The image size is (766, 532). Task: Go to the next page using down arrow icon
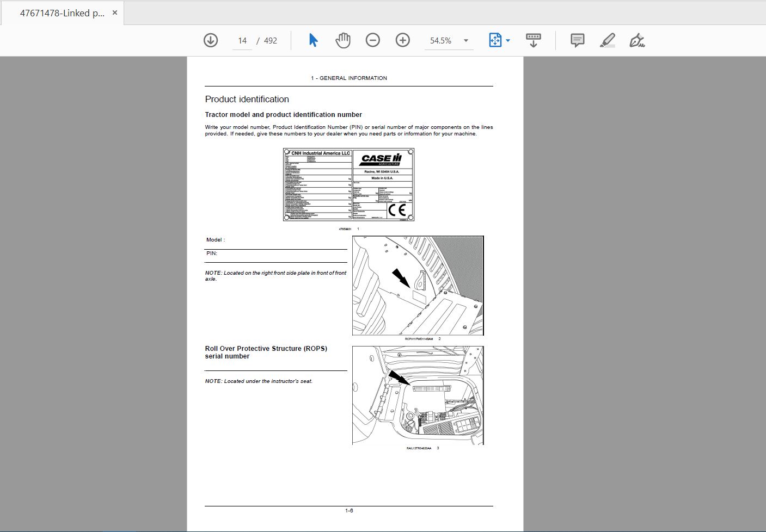(x=210, y=40)
